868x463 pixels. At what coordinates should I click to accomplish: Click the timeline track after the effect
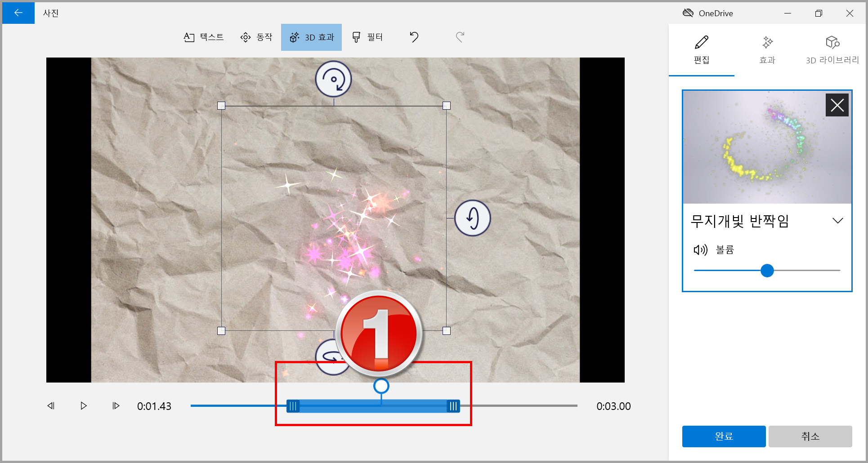click(519, 406)
